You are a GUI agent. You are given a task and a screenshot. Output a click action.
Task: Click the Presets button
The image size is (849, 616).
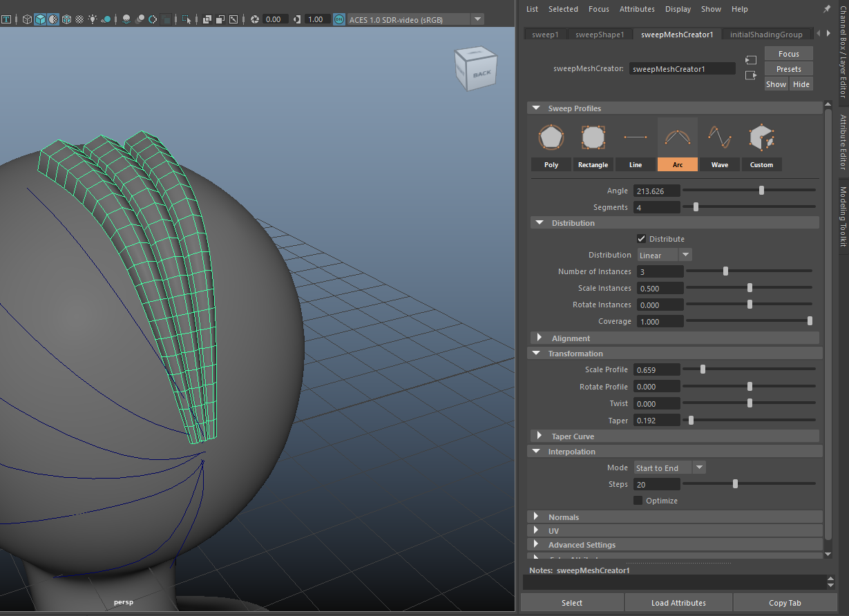[x=788, y=69]
